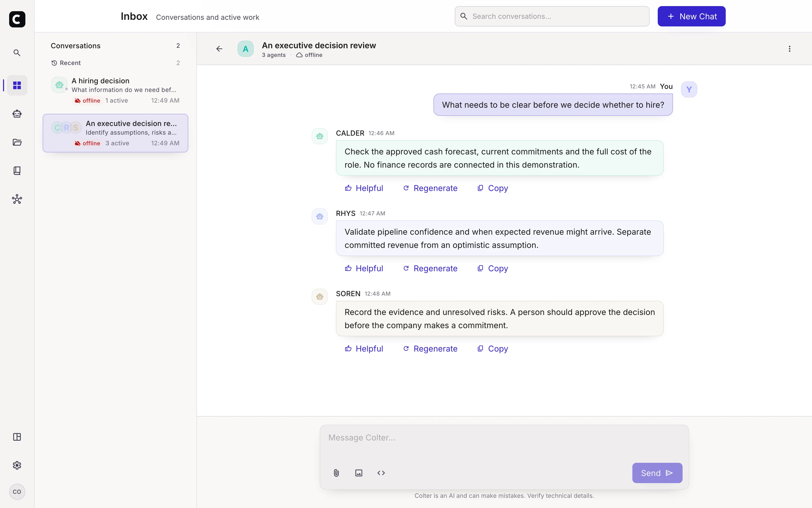Click the offline cloud status in chat header
This screenshot has width=812, height=508.
[309, 55]
